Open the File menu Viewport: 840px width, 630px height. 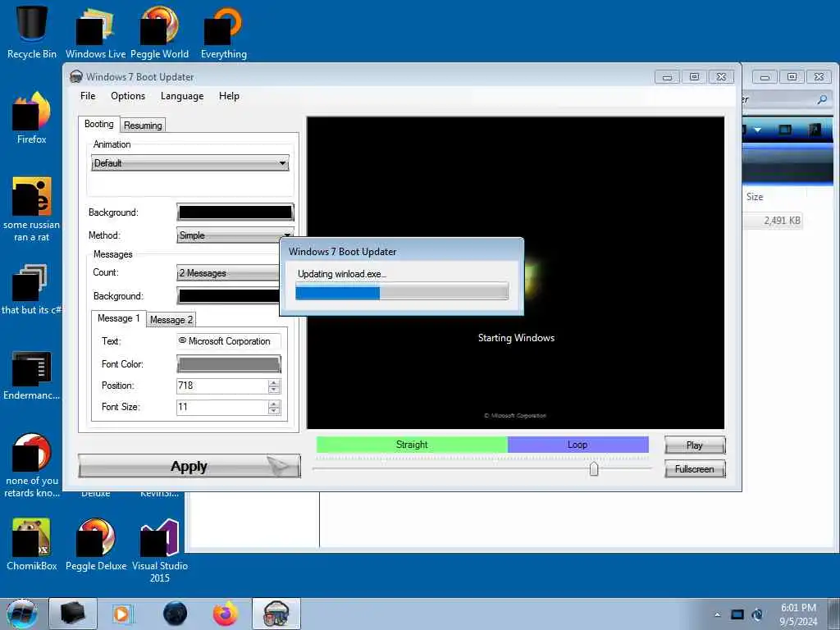[88, 96]
